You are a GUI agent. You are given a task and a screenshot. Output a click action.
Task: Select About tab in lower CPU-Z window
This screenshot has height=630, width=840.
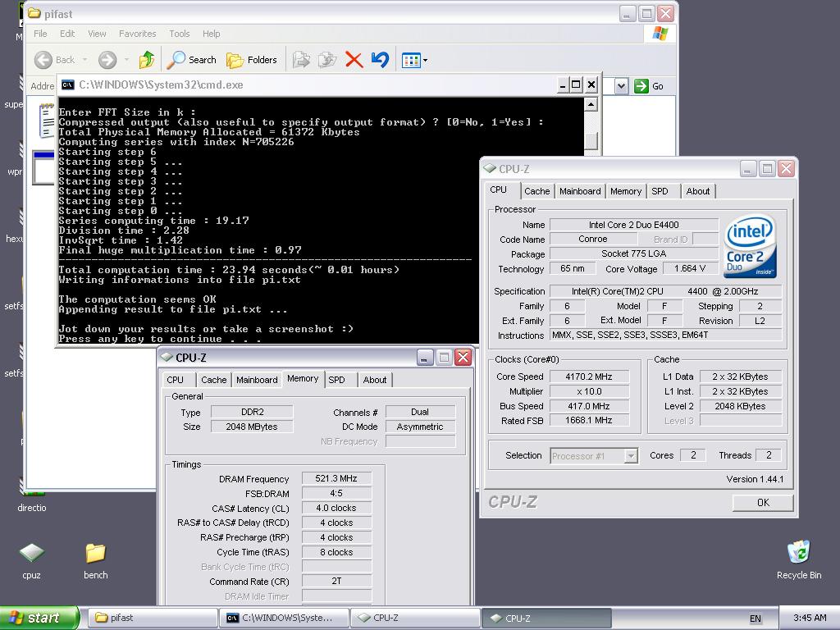click(374, 380)
